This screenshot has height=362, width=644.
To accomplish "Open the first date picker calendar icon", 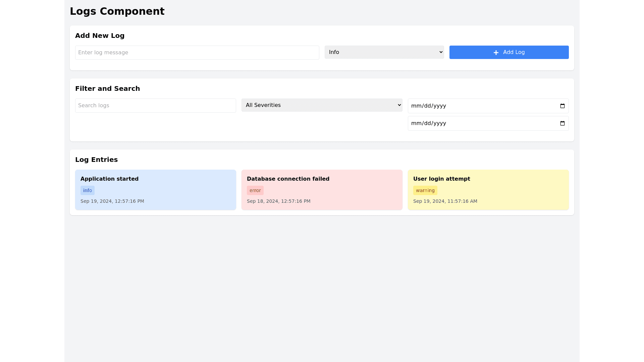I will point(562,106).
